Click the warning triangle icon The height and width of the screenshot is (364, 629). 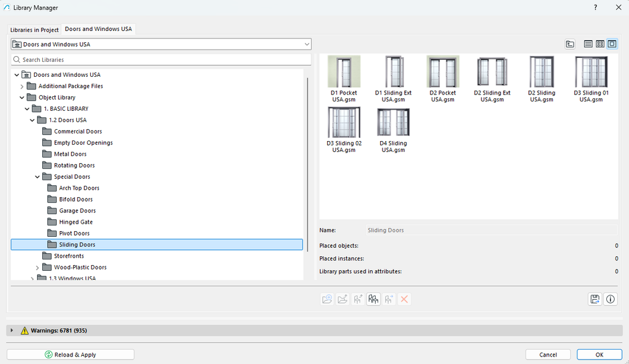click(25, 331)
